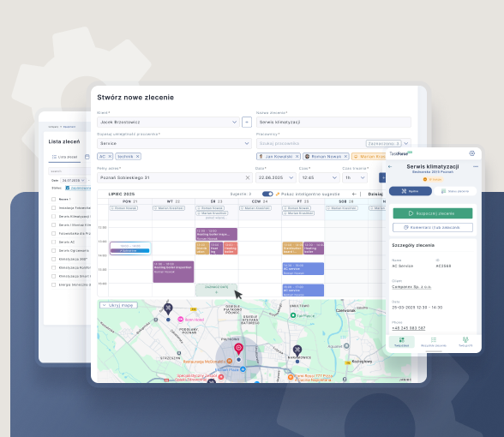Image resolution: width=504 pixels, height=437 pixels.
Task: Toggle the status filter checkbox in list
Action: (x=68, y=188)
